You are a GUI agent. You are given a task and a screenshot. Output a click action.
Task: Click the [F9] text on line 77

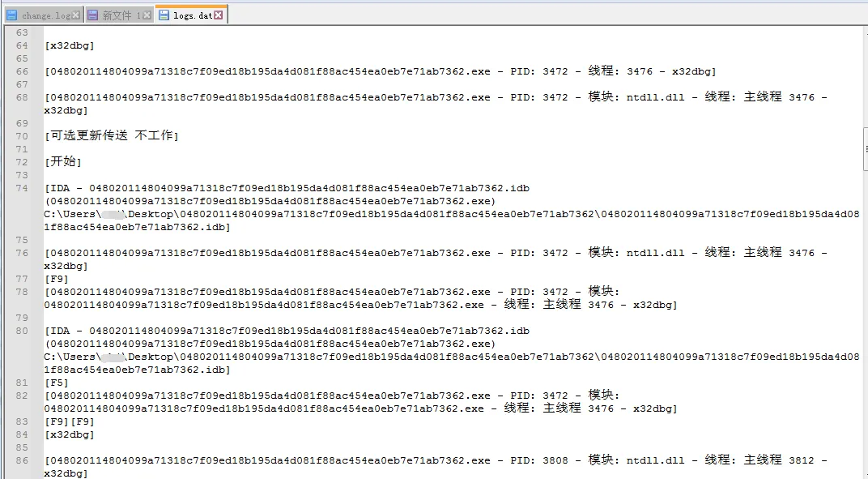(x=57, y=279)
